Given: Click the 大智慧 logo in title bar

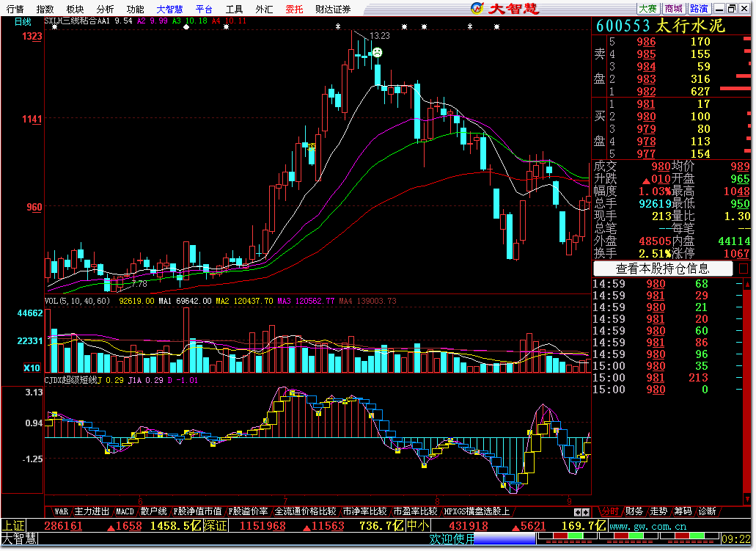Looking at the screenshot, I should (x=504, y=8).
